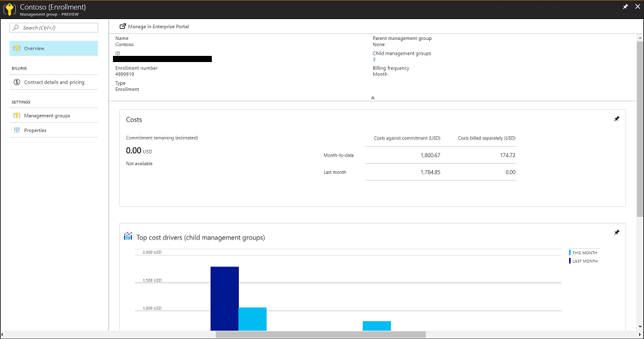Click the dark blue last-month bar
The height and width of the screenshot is (339, 644).
225,298
